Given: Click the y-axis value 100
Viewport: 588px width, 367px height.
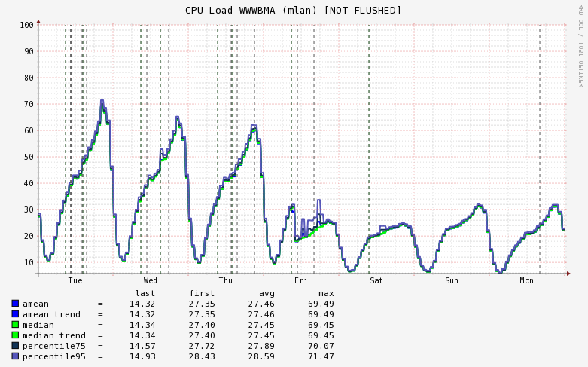Looking at the screenshot, I should pyautogui.click(x=26, y=25).
